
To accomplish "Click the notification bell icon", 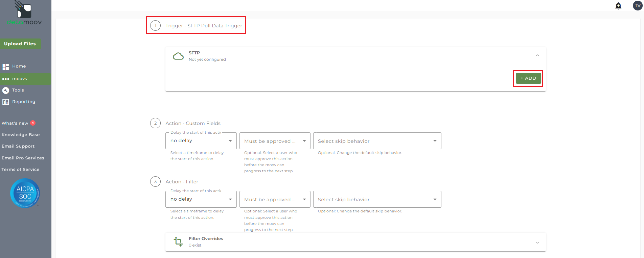I will (618, 6).
